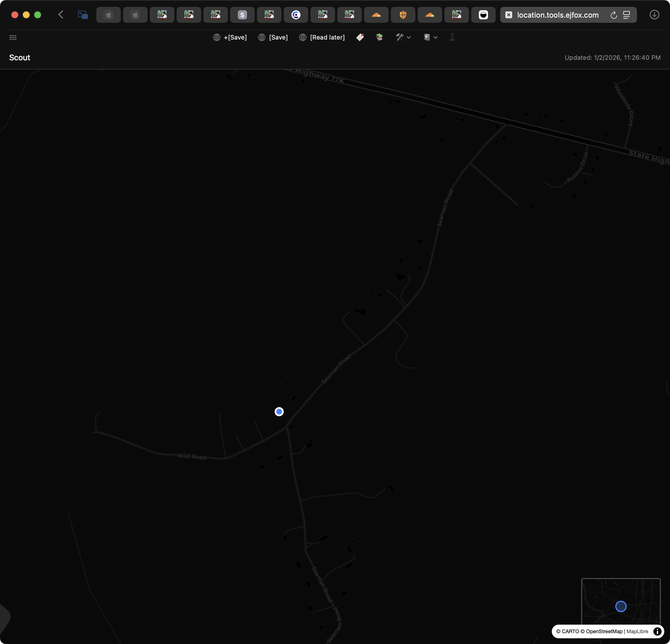Click the download icon at top right
The image size is (670, 644).
(x=655, y=15)
